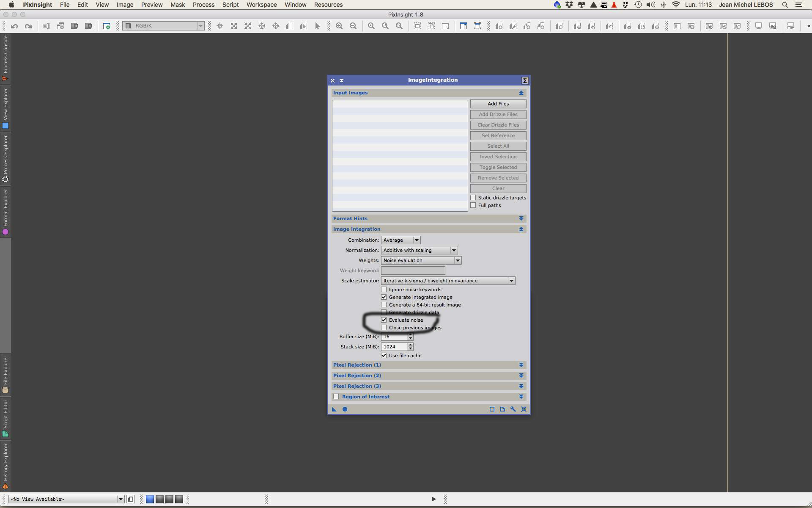
Task: Enable Generate a 64-bit result image
Action: [384, 305]
